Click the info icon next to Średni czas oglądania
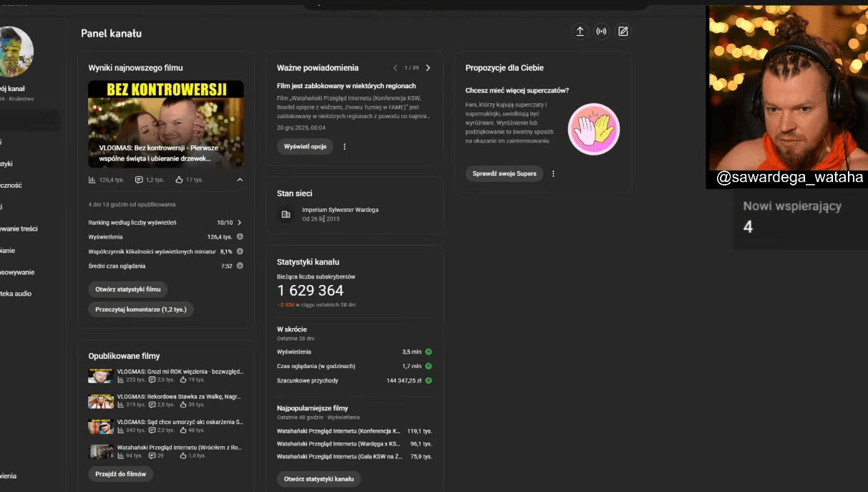Image resolution: width=868 pixels, height=492 pixels. pyautogui.click(x=239, y=265)
